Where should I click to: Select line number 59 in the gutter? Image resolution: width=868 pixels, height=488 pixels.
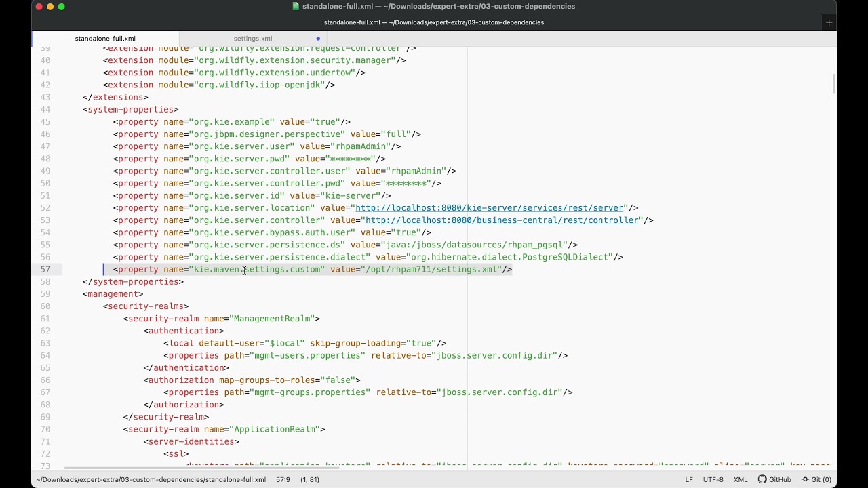[45, 294]
